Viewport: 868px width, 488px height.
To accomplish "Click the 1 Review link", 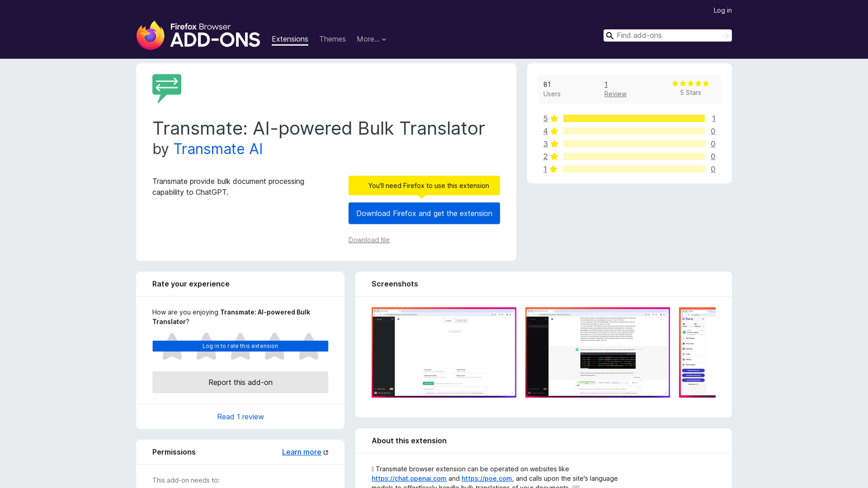I will point(615,89).
